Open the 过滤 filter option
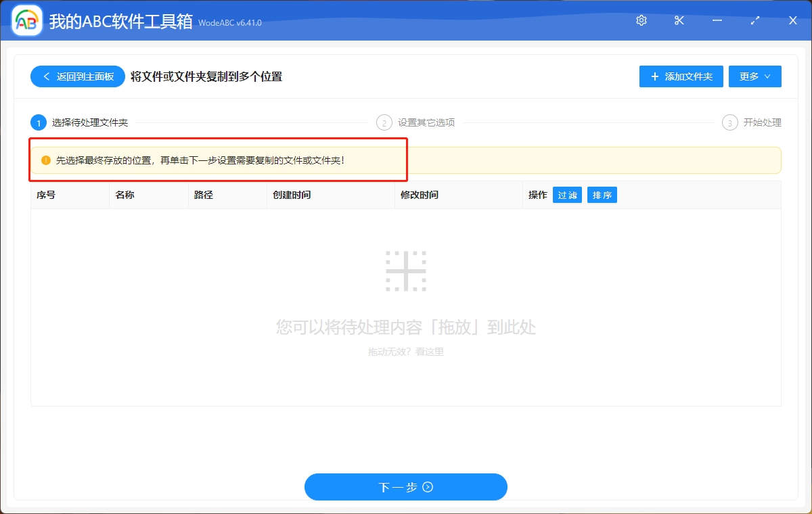This screenshot has width=812, height=514. (x=567, y=195)
